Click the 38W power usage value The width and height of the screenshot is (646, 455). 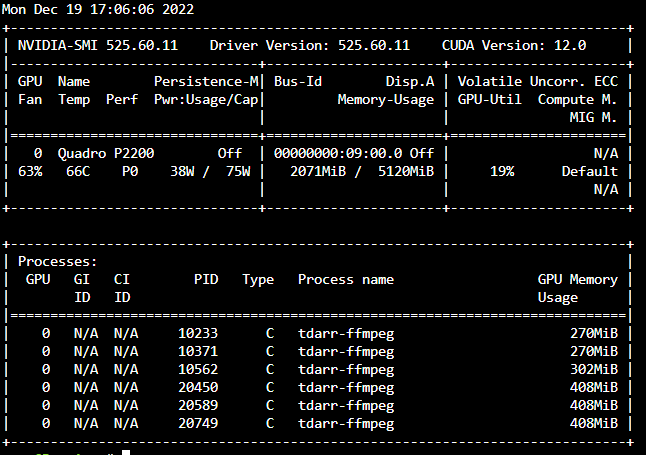pyautogui.click(x=182, y=171)
